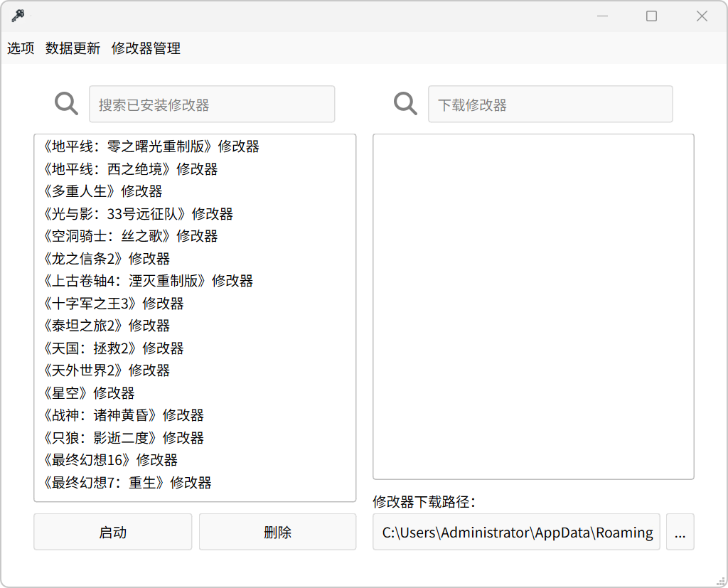Select 《天外世界2》修改器
The image size is (728, 588).
pyautogui.click(x=195, y=370)
